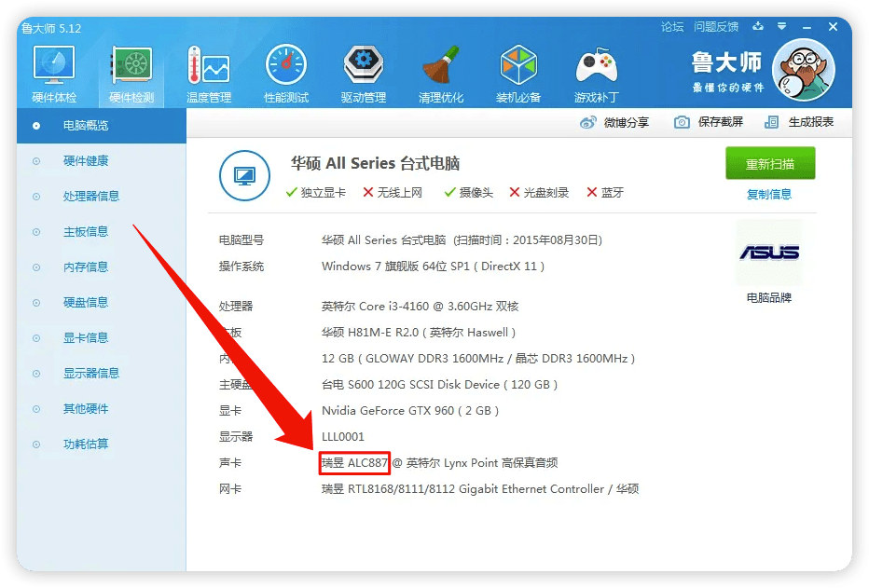Screen dimensions: 869x588
Task: Click 保存截屏 save screenshot button
Action: (721, 122)
